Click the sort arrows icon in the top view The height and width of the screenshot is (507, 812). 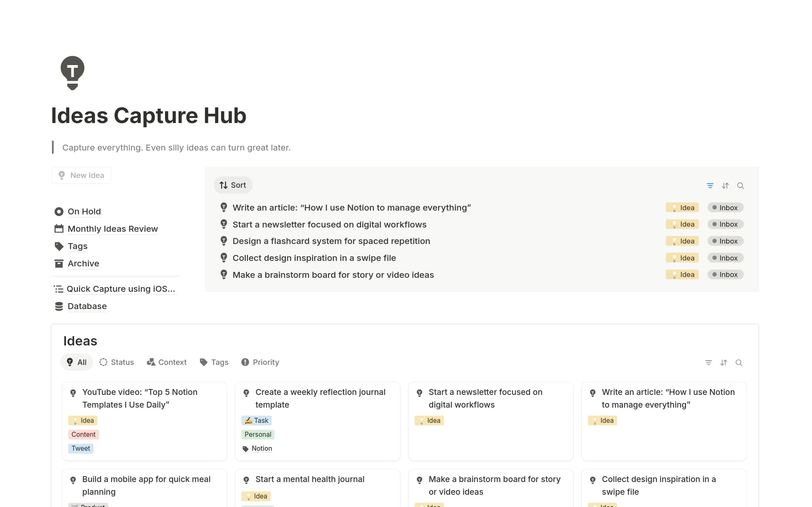pyautogui.click(x=725, y=185)
